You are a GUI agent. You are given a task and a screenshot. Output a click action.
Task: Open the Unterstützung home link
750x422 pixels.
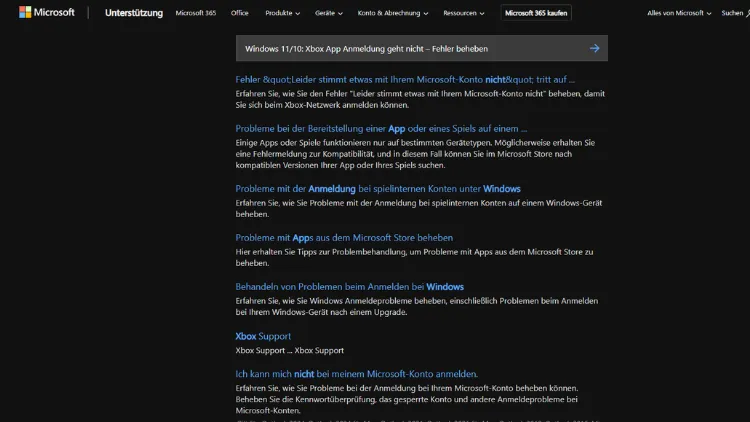[134, 13]
